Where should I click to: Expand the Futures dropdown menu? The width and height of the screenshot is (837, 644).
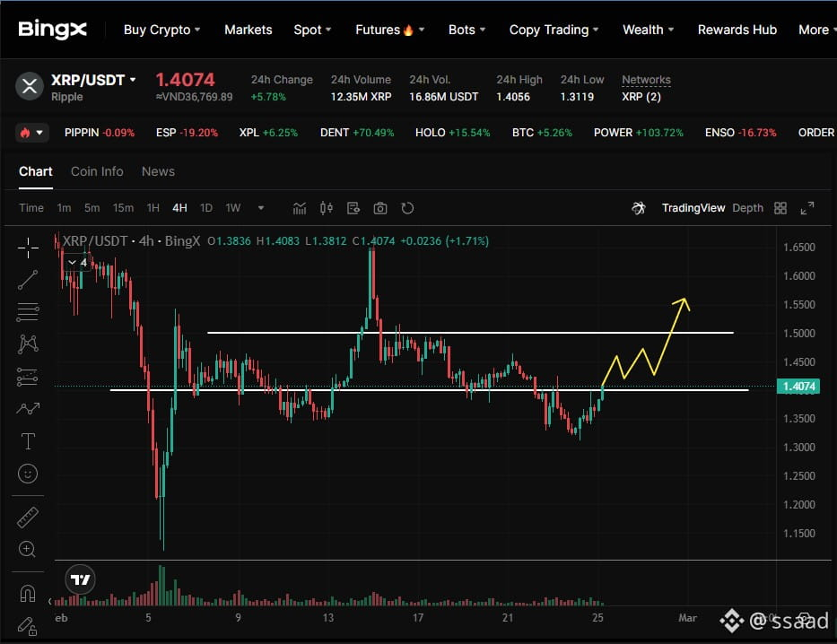tap(389, 30)
